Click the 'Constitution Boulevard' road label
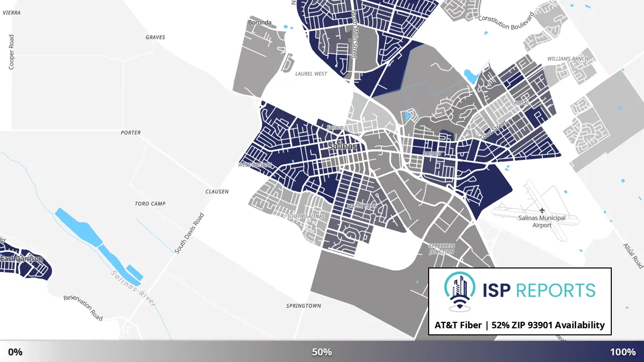Screen dimensions: 644x362 506,21
